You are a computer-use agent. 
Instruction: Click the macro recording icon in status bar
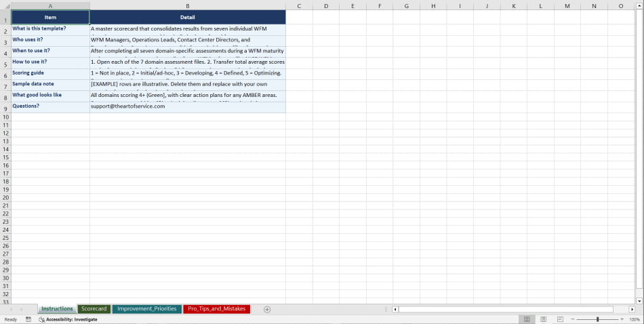tap(28, 319)
